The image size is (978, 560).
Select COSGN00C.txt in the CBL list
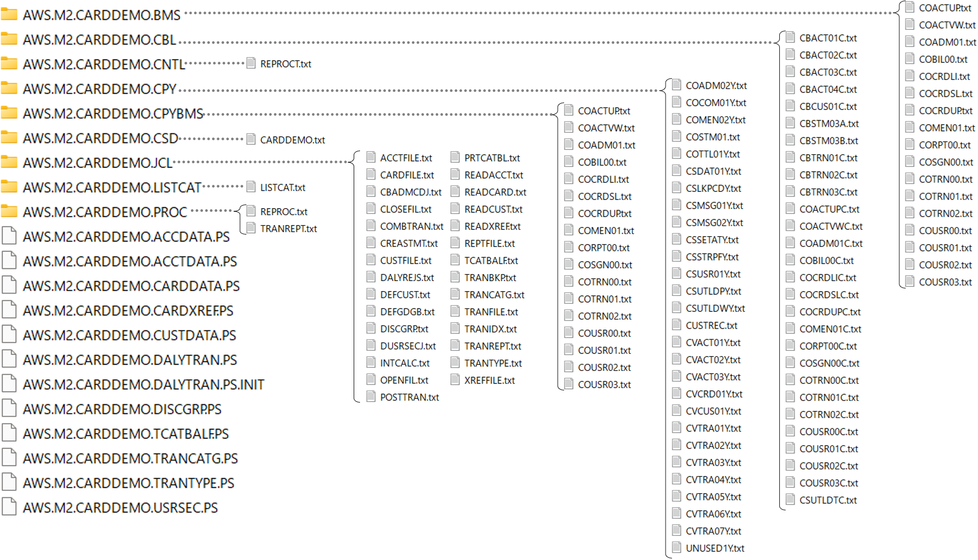tap(829, 363)
